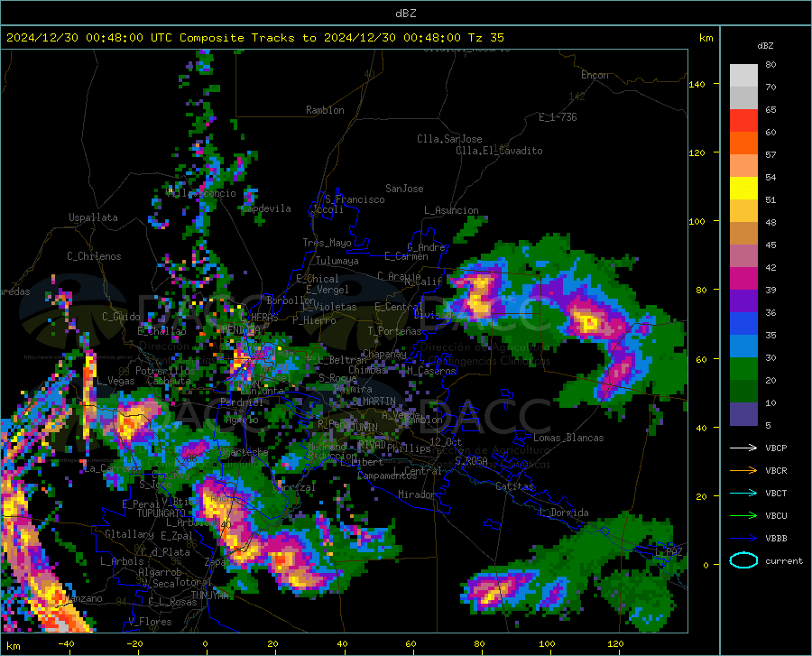The image size is (812, 656).
Task: Pick the red 60-65 dBZ legend swatch
Action: 743,121
